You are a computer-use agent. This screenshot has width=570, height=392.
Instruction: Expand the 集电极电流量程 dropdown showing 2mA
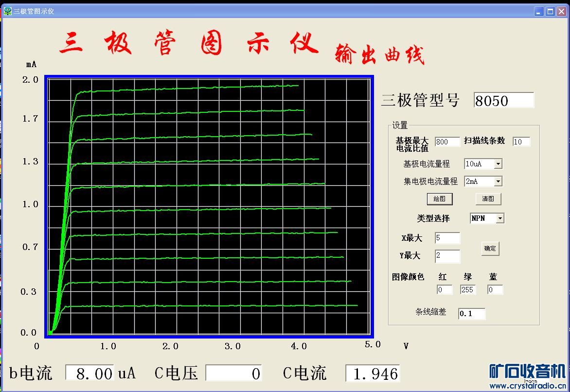coord(498,181)
